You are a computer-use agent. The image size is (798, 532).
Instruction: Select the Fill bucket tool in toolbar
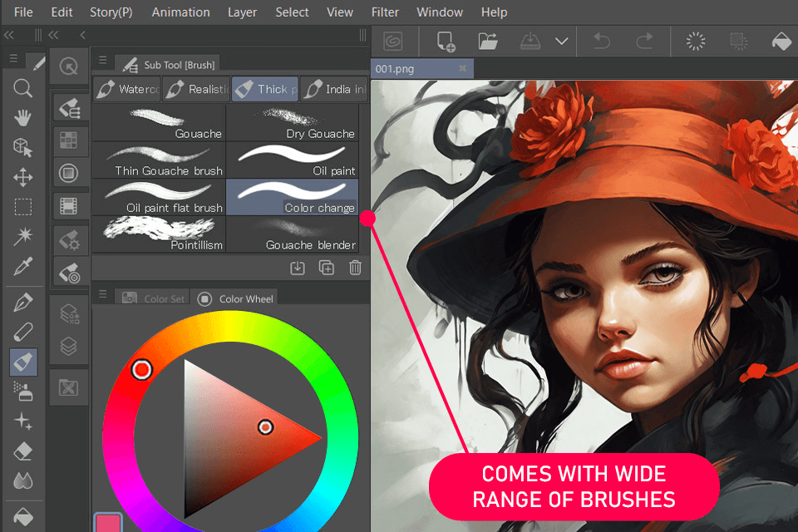pos(23,517)
